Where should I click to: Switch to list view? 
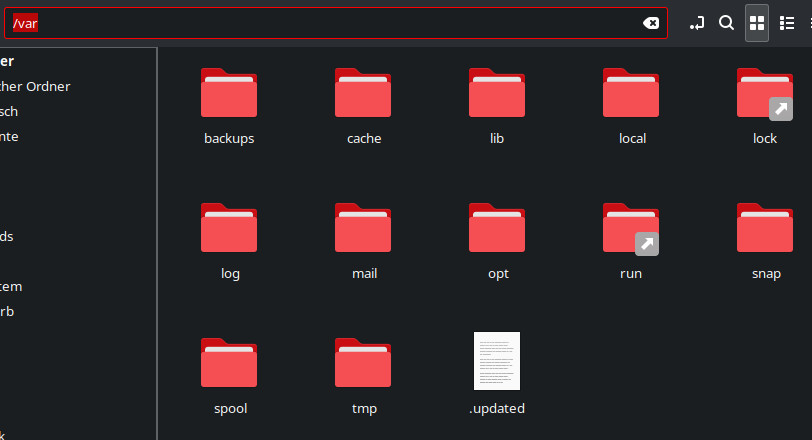pos(787,23)
